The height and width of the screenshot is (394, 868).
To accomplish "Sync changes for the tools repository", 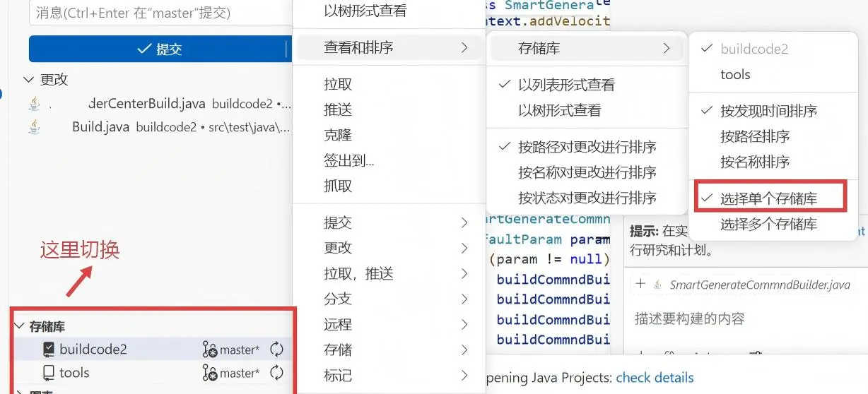I will pos(276,372).
